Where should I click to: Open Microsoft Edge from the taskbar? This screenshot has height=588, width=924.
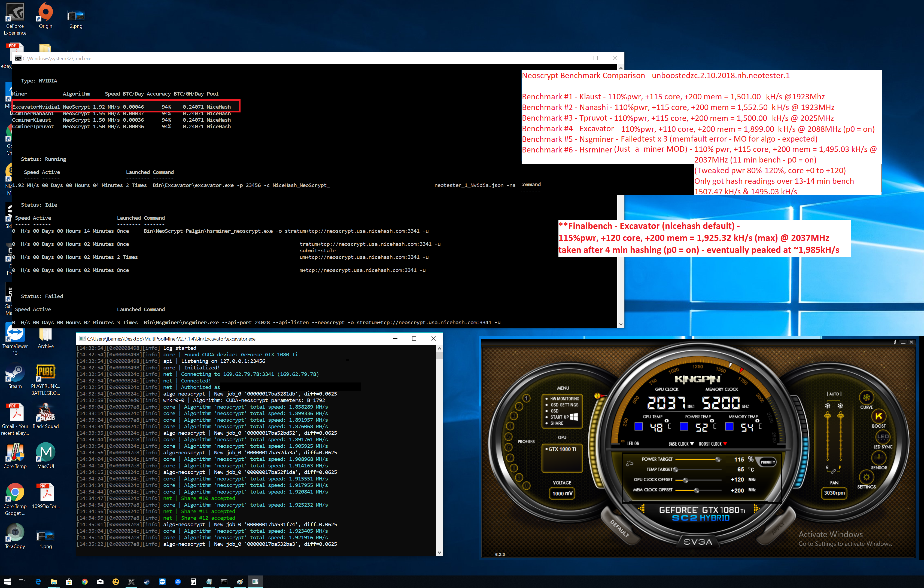[x=38, y=581]
